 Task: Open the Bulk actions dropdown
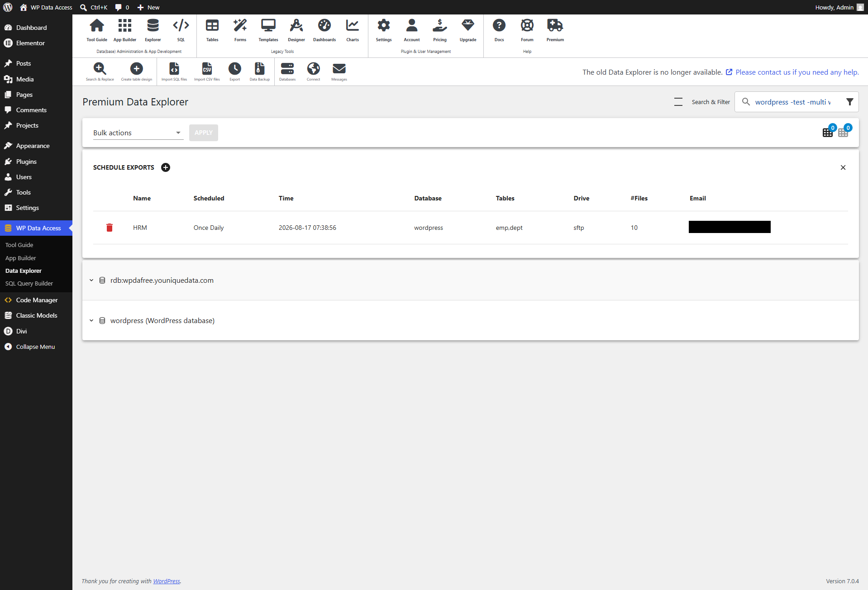coord(138,133)
